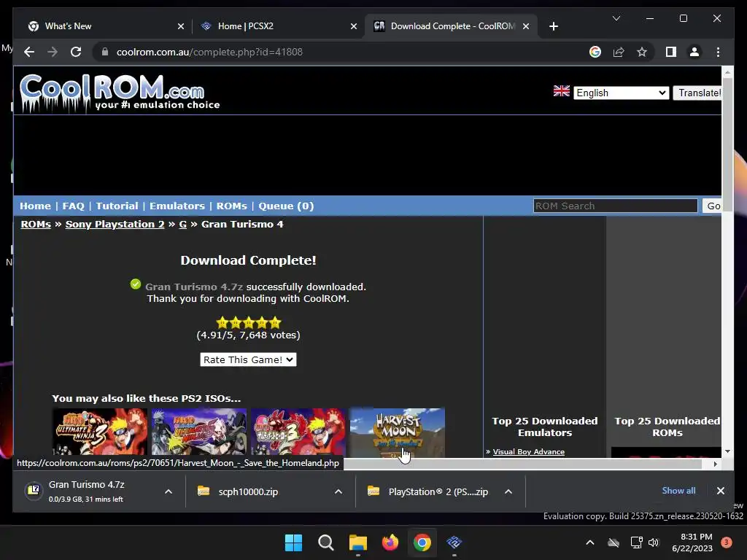Close the What's New tab

(x=181, y=26)
